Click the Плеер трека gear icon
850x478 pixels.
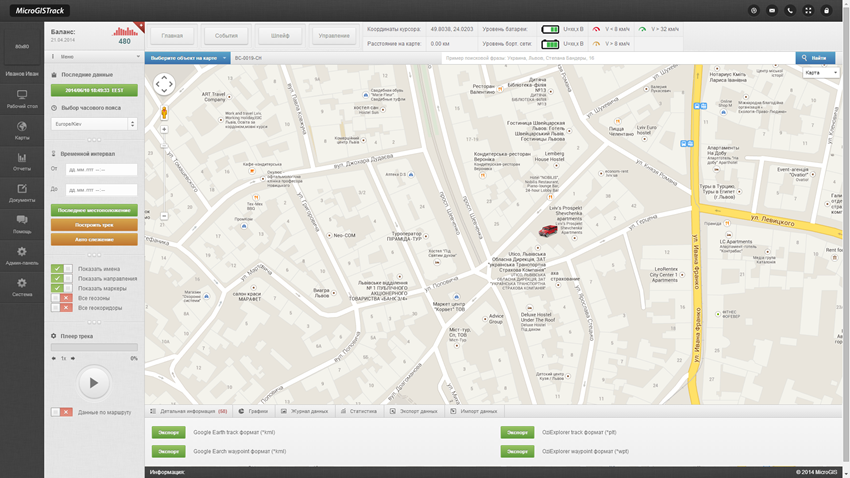[54, 336]
